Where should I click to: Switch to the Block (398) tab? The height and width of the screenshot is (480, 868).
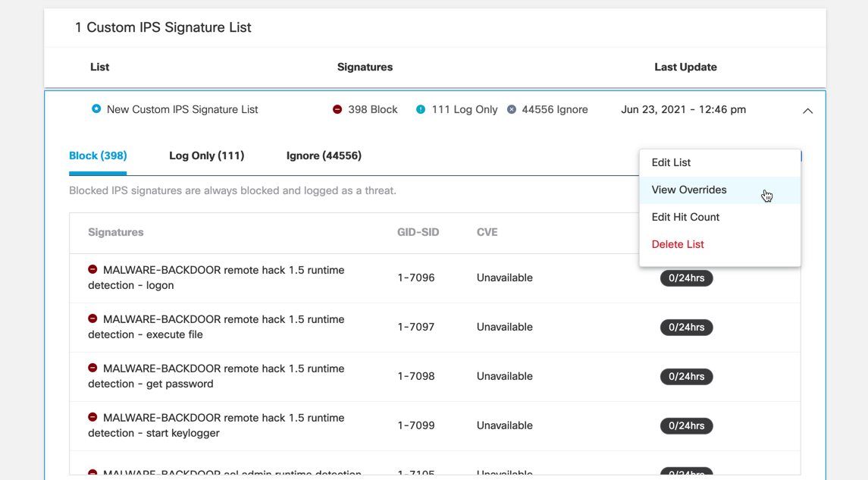(98, 156)
